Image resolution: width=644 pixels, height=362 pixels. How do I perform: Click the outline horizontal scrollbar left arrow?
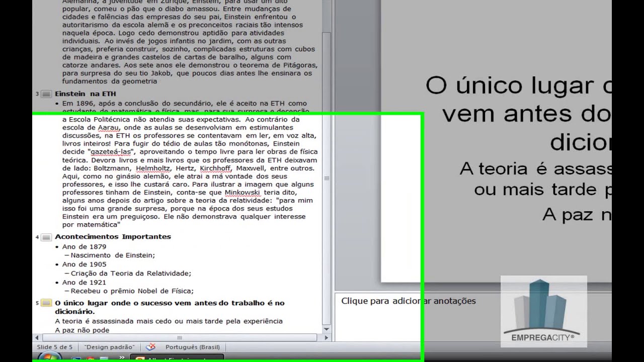[x=36, y=338]
